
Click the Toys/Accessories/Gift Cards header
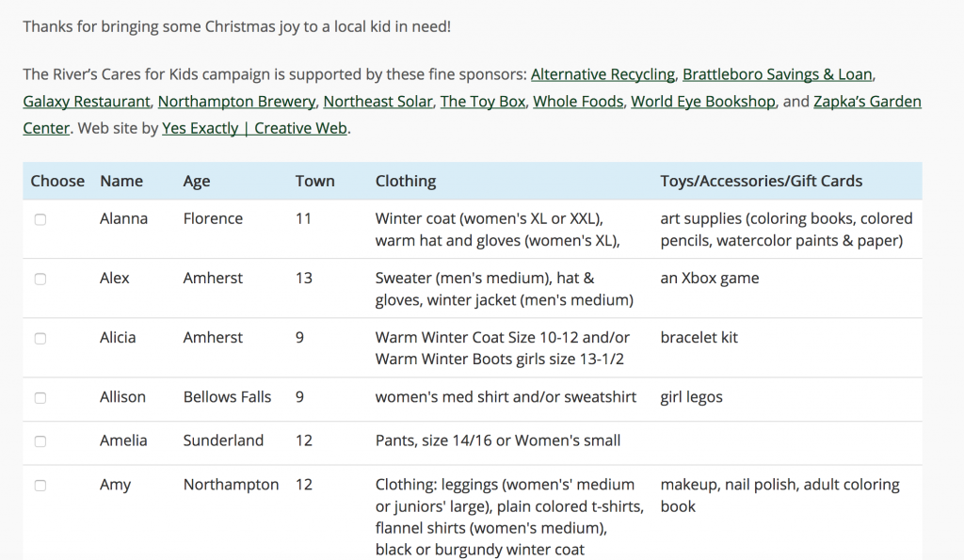[x=761, y=182]
